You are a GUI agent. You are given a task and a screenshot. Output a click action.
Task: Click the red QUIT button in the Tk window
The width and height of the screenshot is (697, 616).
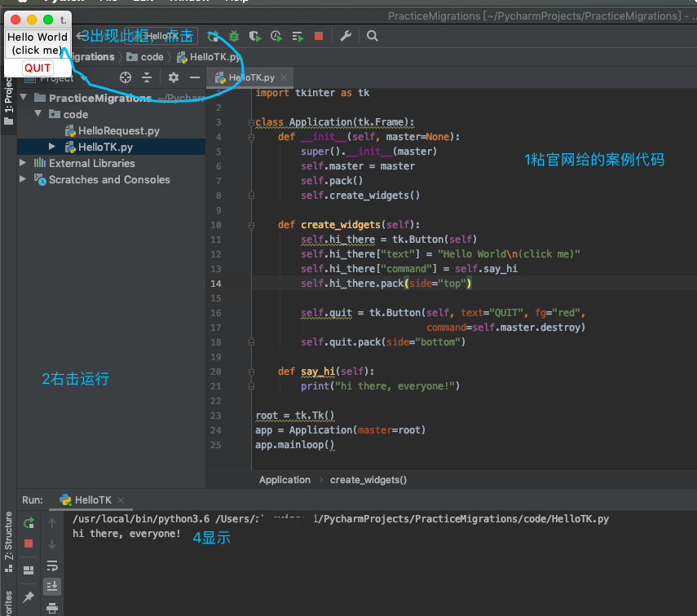coord(37,68)
